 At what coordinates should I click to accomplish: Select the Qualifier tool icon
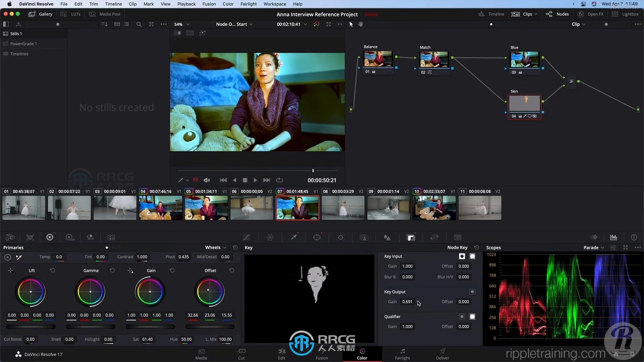click(293, 237)
